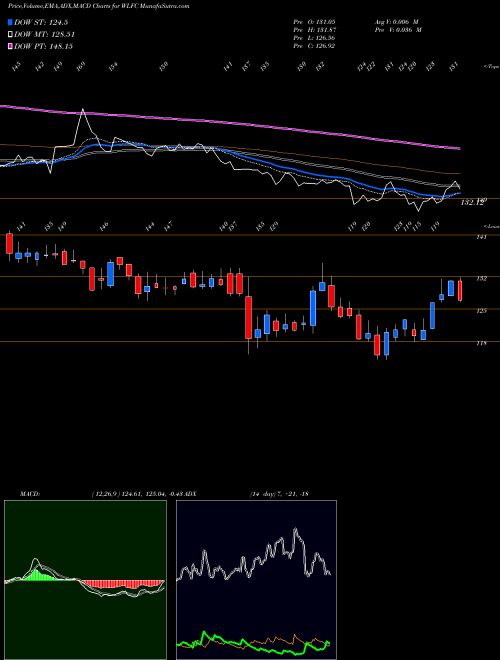
Task: Click the 118 price level axis label
Action: (x=481, y=343)
